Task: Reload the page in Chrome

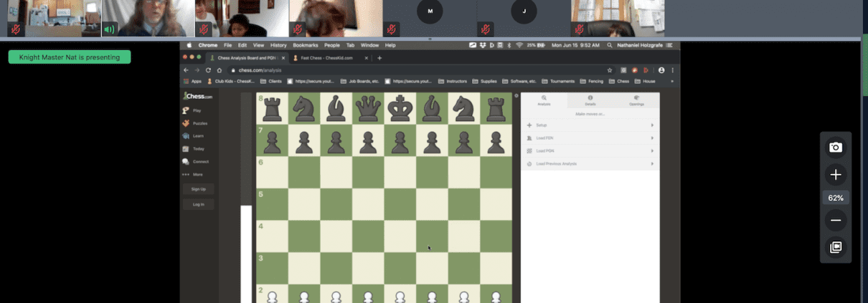Action: 209,70
